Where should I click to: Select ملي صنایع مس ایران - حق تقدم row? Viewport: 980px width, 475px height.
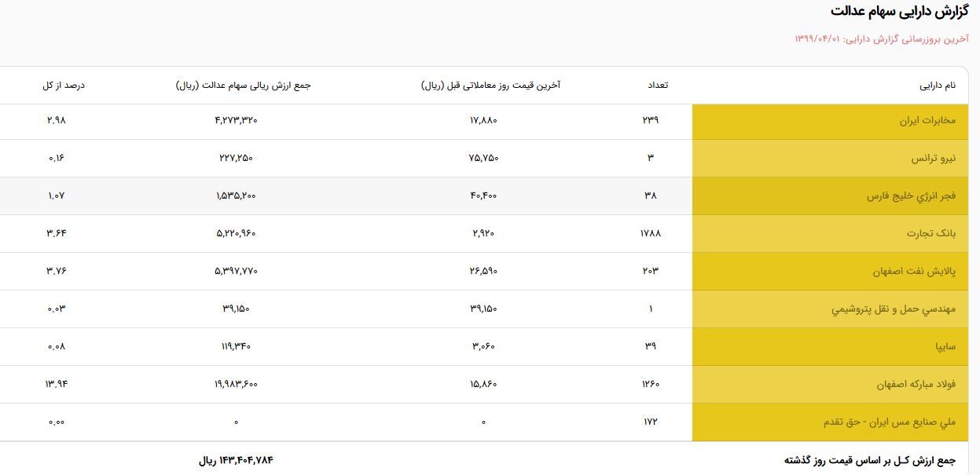[484, 422]
